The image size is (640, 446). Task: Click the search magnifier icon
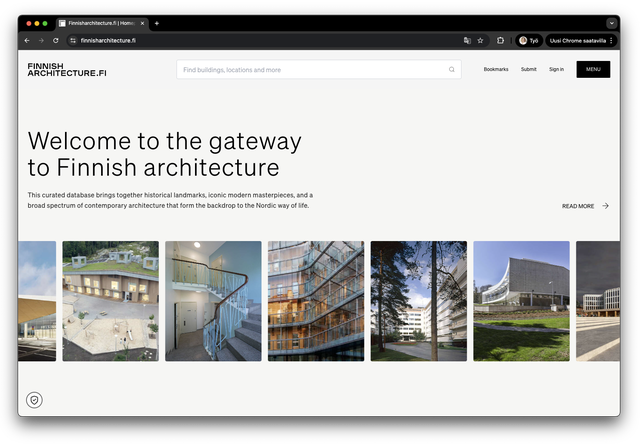(451, 70)
